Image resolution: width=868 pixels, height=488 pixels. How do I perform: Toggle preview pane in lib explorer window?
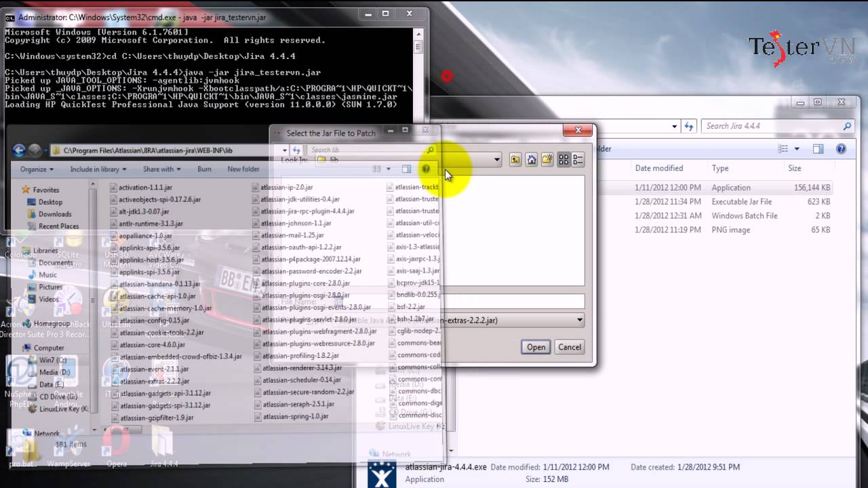point(406,169)
